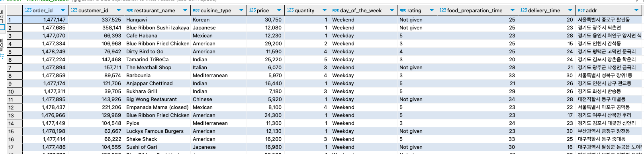The height and width of the screenshot is (154, 644).
Task: Open the customer_id column filter dropdown arrow
Action: [119, 10]
